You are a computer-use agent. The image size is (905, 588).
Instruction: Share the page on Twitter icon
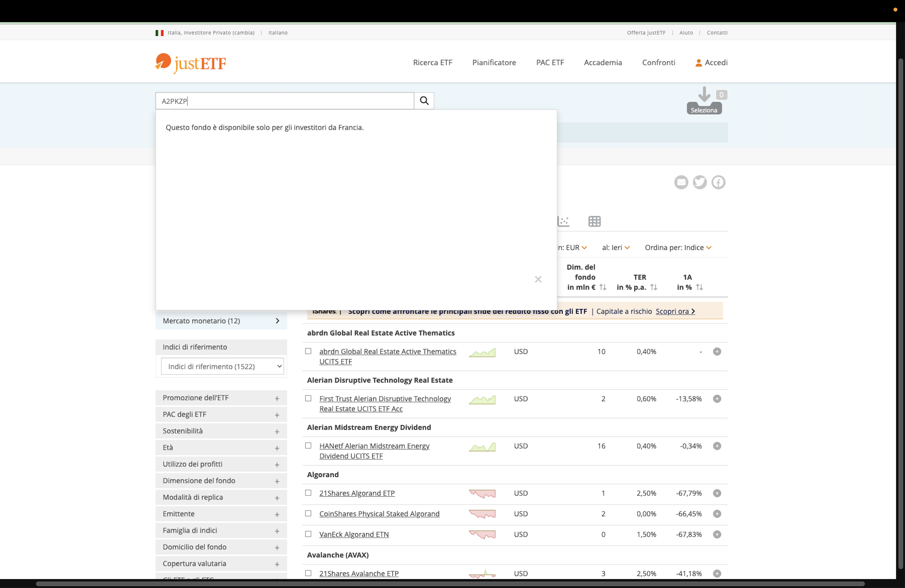tap(700, 182)
